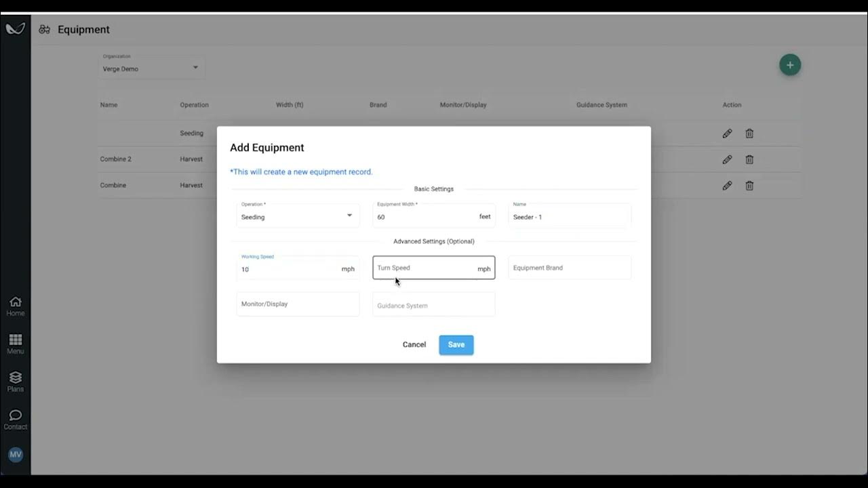Save the new equipment record
The image size is (868, 488).
click(456, 344)
